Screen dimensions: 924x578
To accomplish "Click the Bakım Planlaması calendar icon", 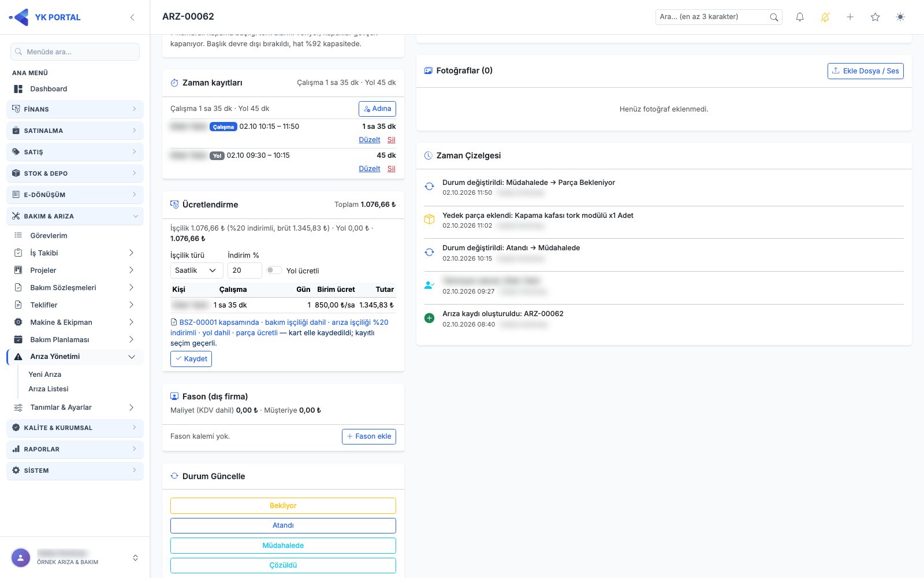I will (18, 340).
